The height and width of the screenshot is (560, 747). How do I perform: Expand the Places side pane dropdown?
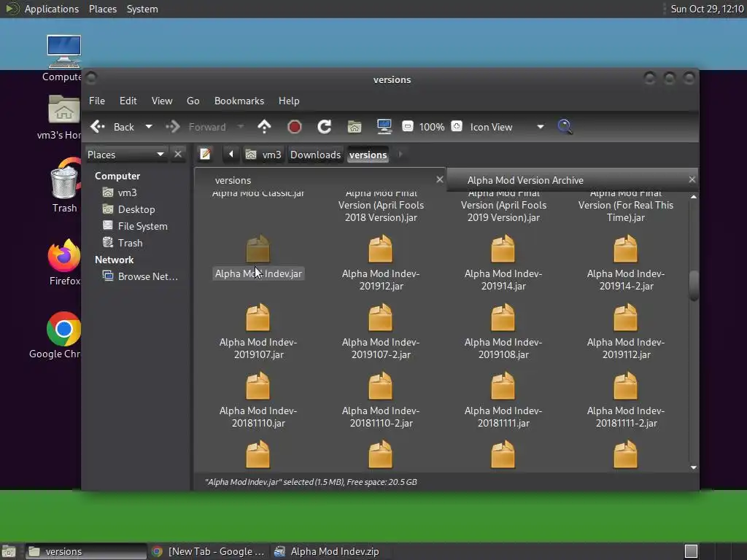coord(125,155)
